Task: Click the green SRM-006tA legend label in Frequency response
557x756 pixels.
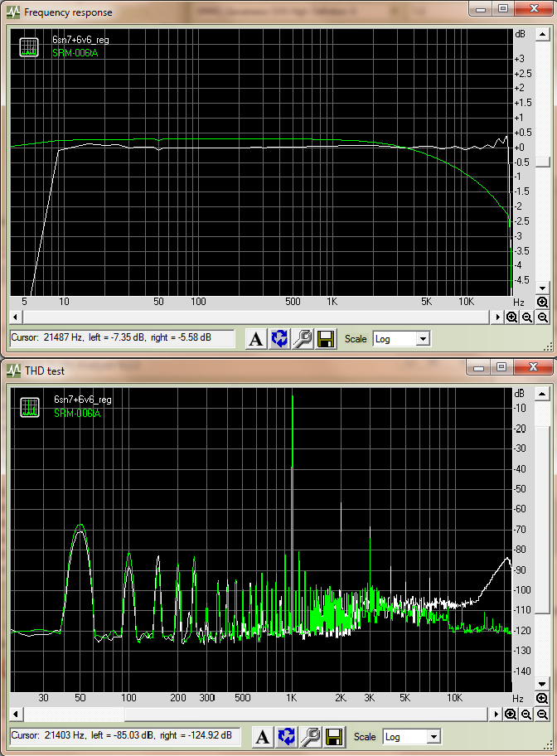Action: click(x=75, y=52)
